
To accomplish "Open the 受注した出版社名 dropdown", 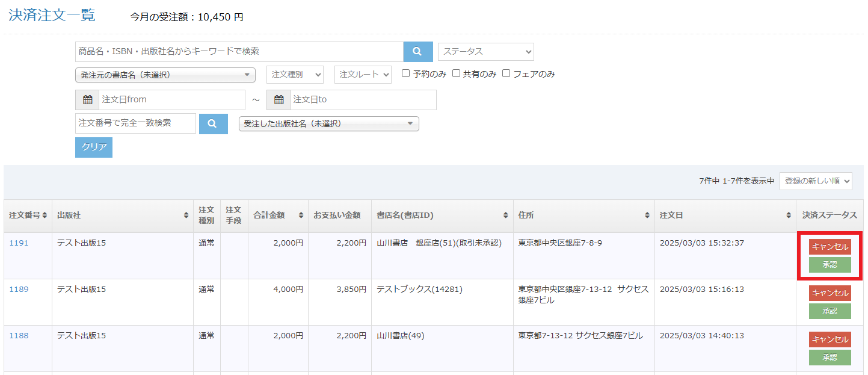I will pyautogui.click(x=328, y=123).
